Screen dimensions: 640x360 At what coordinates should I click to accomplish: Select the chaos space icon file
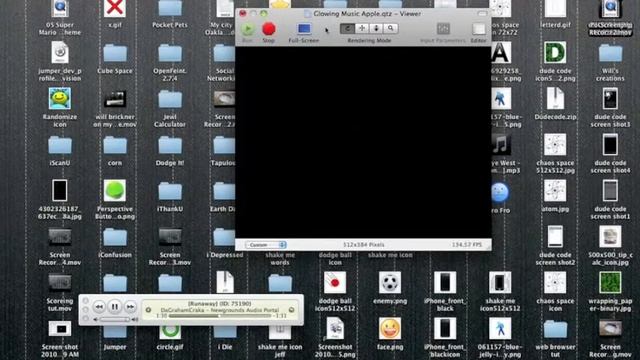click(x=555, y=282)
